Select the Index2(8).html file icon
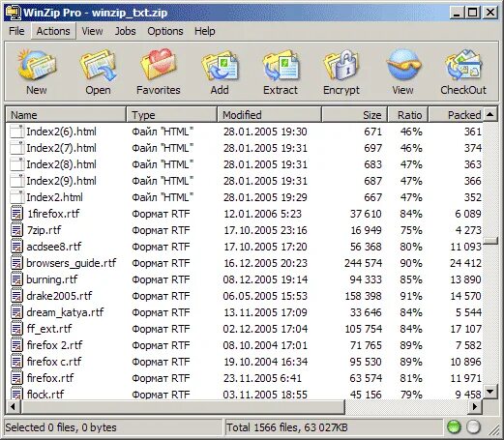 pyautogui.click(x=16, y=164)
